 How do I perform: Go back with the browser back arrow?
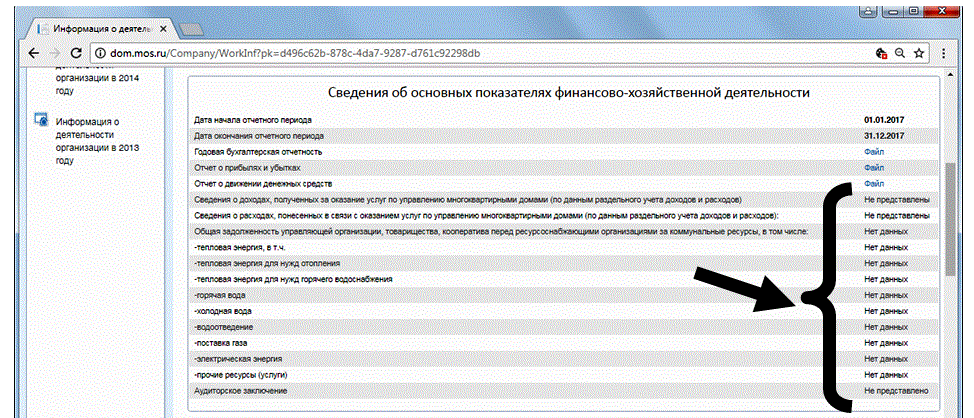pos(34,53)
